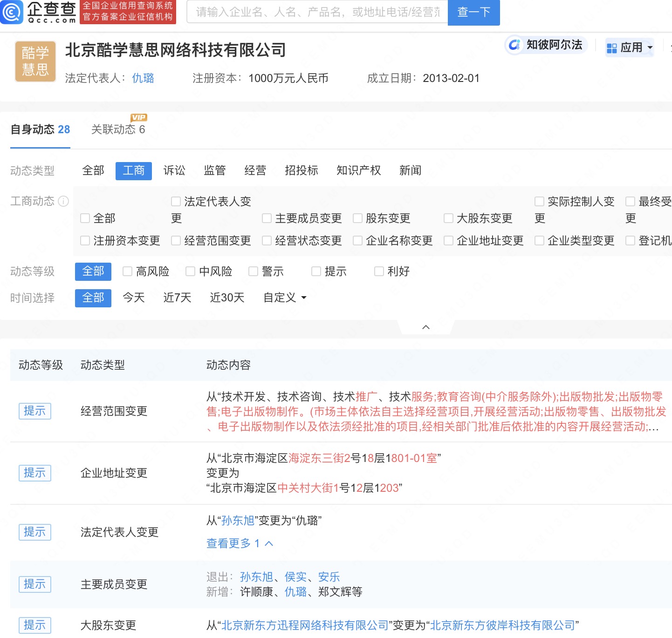This screenshot has width=672, height=638.
Task: Check 提示 level checkbox
Action: point(316,271)
